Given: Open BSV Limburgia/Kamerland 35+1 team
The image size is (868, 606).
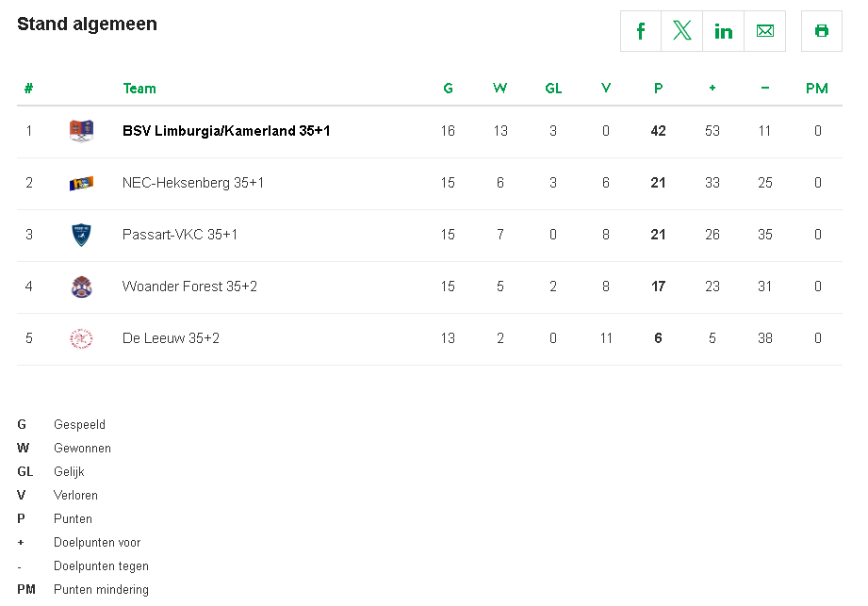Looking at the screenshot, I should coord(226,131).
